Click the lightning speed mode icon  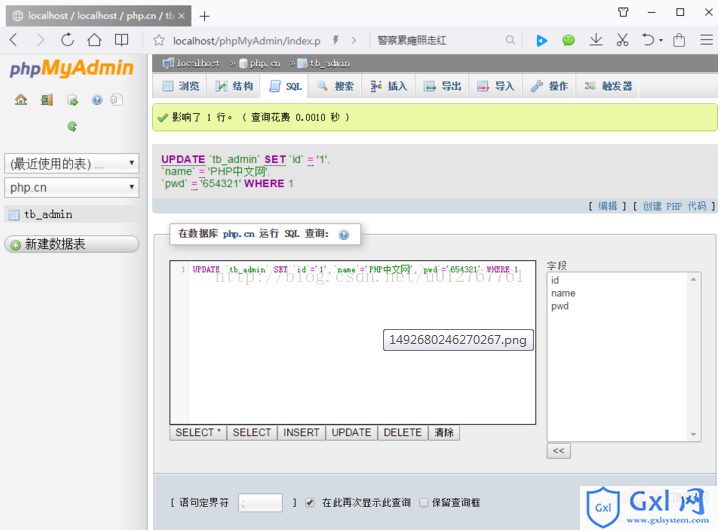(336, 40)
